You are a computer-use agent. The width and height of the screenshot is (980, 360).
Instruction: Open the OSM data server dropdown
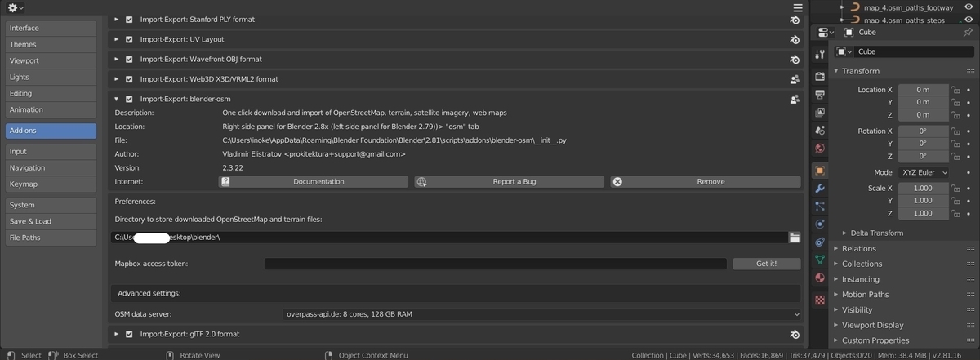coord(541,313)
